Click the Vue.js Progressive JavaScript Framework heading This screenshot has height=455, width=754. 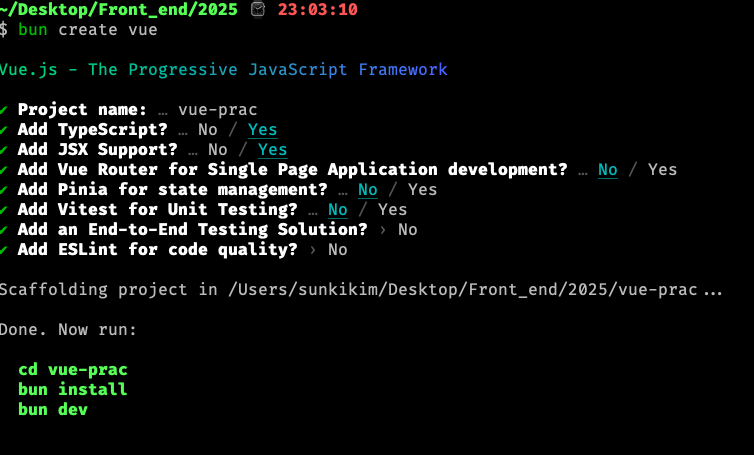point(224,69)
